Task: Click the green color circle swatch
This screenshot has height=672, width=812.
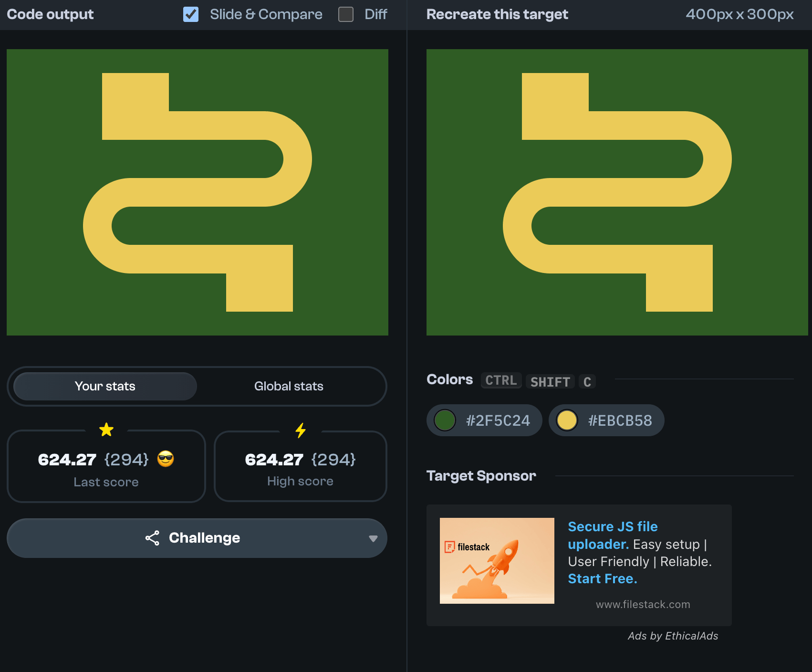Action: (445, 420)
